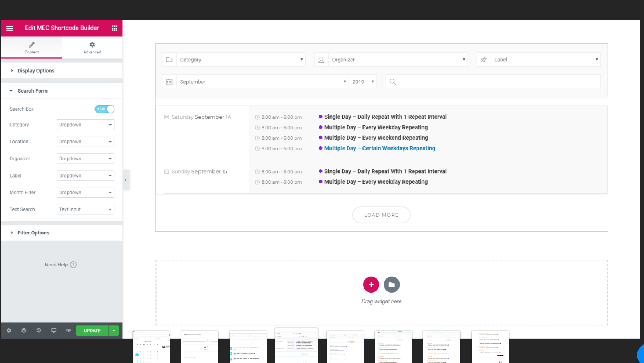Add a new section with the plus icon
Screen dimensions: 644x363
371,285
